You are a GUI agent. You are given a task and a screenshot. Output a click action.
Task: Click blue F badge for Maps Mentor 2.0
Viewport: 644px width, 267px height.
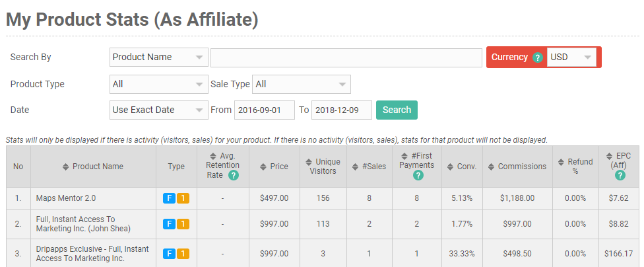tap(169, 198)
